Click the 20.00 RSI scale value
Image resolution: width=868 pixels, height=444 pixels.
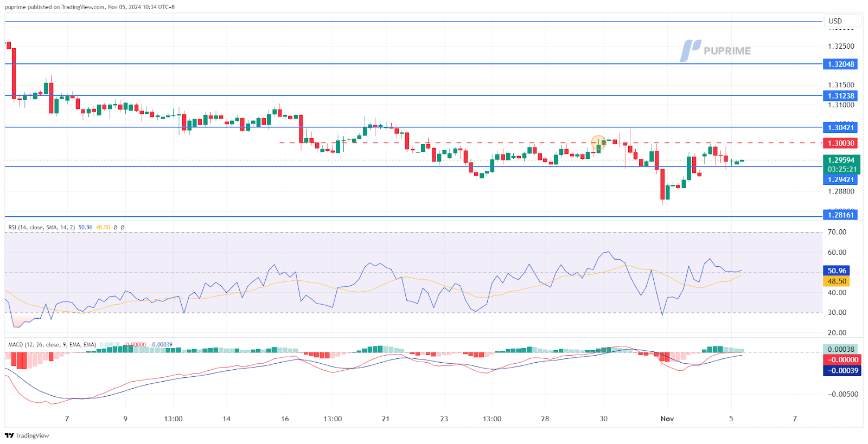pyautogui.click(x=837, y=333)
